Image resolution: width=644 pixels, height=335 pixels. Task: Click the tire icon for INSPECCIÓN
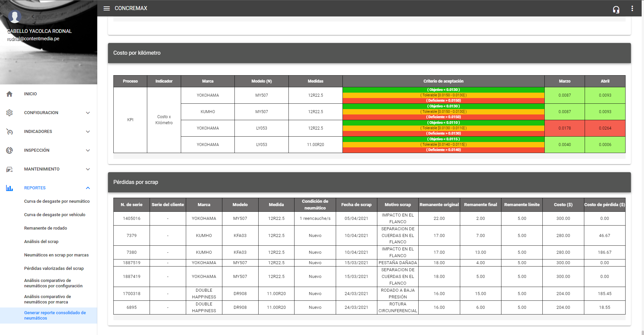[9, 150]
